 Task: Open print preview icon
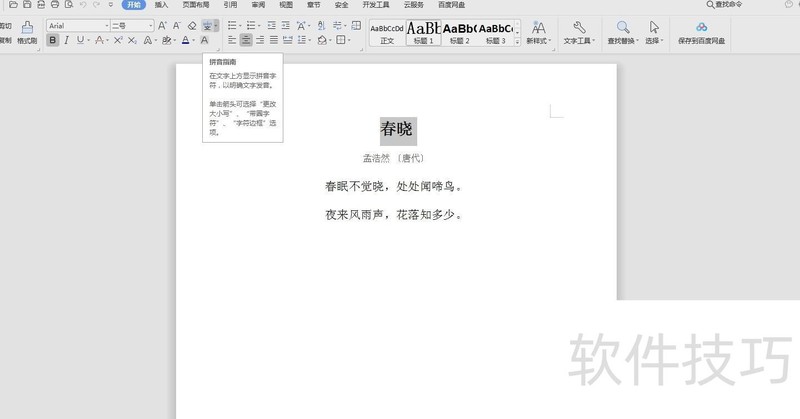tap(69, 5)
